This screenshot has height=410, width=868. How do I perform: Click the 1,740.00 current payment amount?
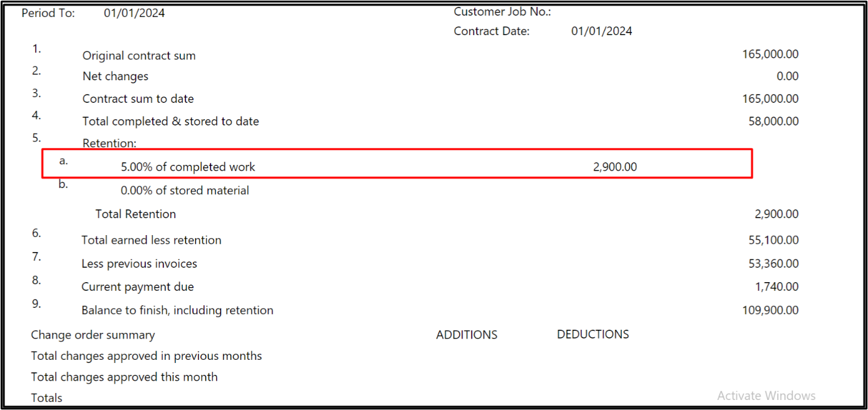pos(777,287)
